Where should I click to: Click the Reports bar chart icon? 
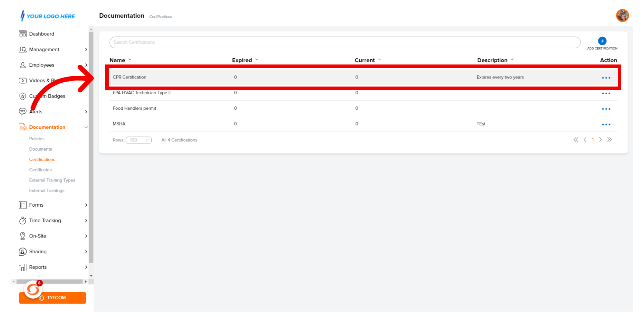point(22,267)
